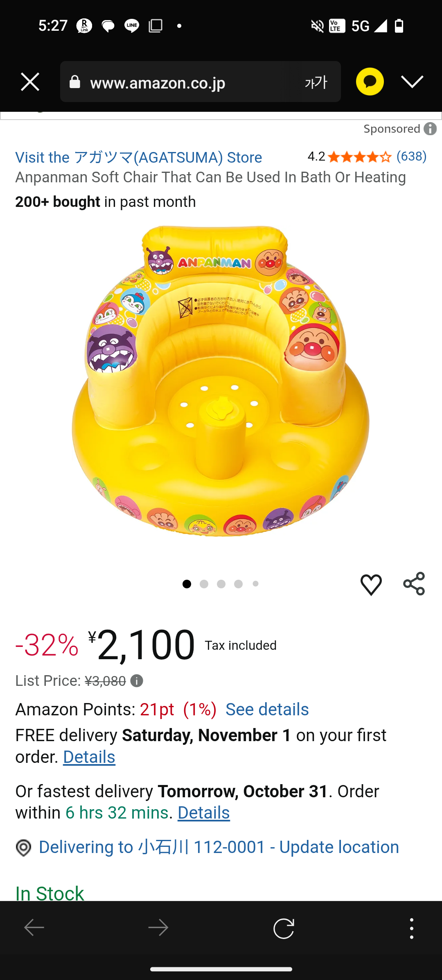Share the product with share icon

[414, 584]
